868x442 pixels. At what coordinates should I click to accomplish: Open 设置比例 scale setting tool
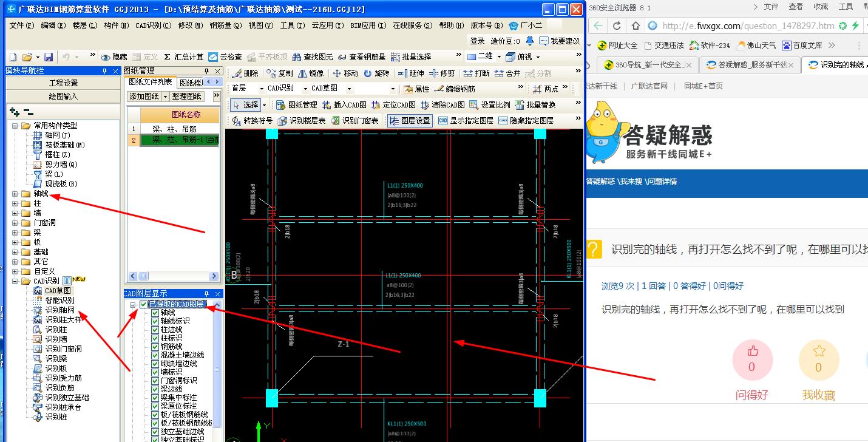point(490,104)
